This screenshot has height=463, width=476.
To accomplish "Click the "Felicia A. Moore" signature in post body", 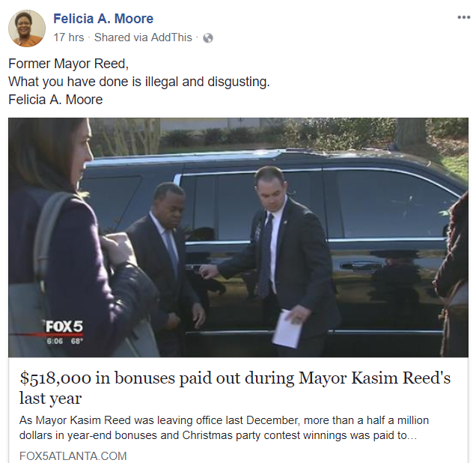I will (x=55, y=100).
